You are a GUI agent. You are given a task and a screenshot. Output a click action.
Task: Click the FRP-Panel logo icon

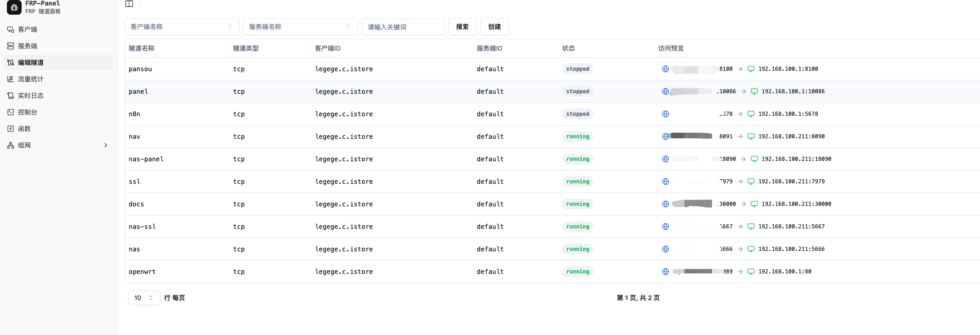tap(14, 7)
